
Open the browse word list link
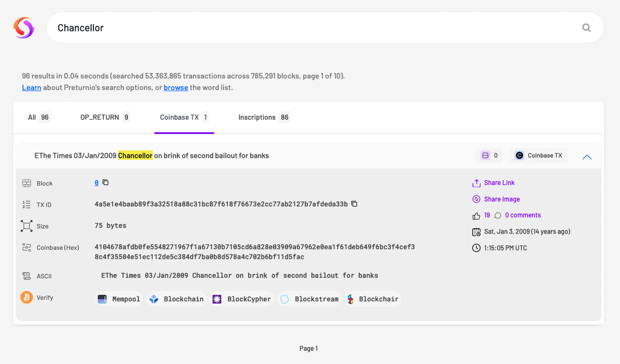[176, 88]
